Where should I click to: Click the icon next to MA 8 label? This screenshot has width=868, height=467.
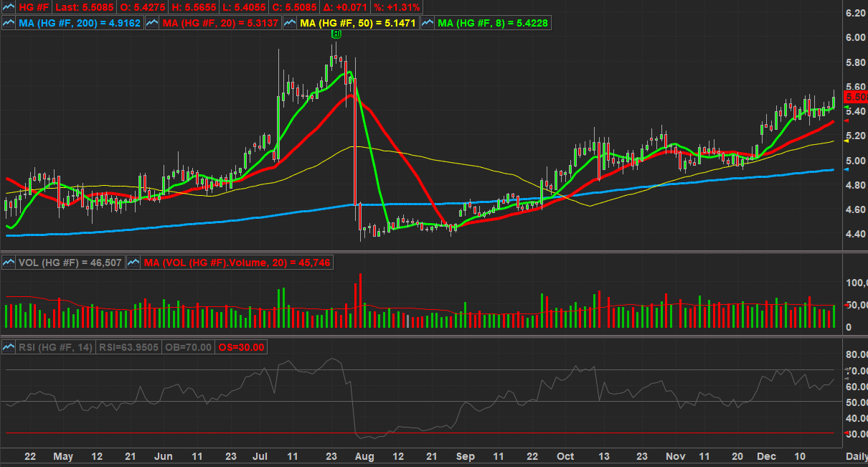point(428,23)
